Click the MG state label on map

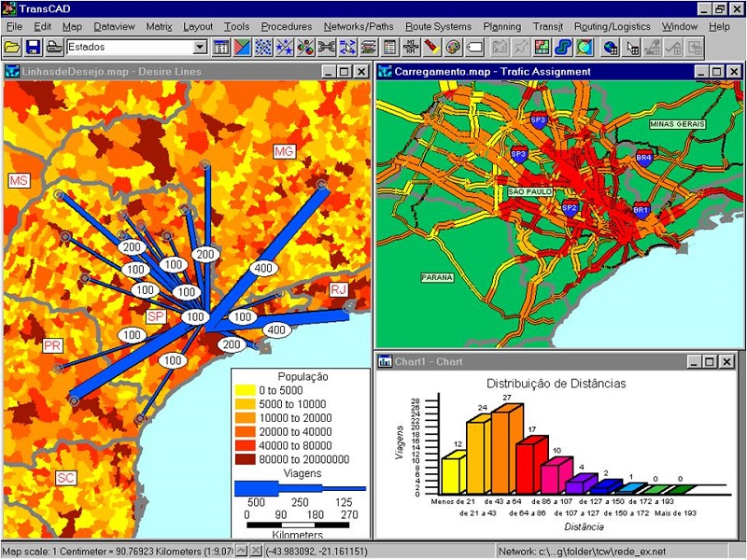[x=284, y=152]
